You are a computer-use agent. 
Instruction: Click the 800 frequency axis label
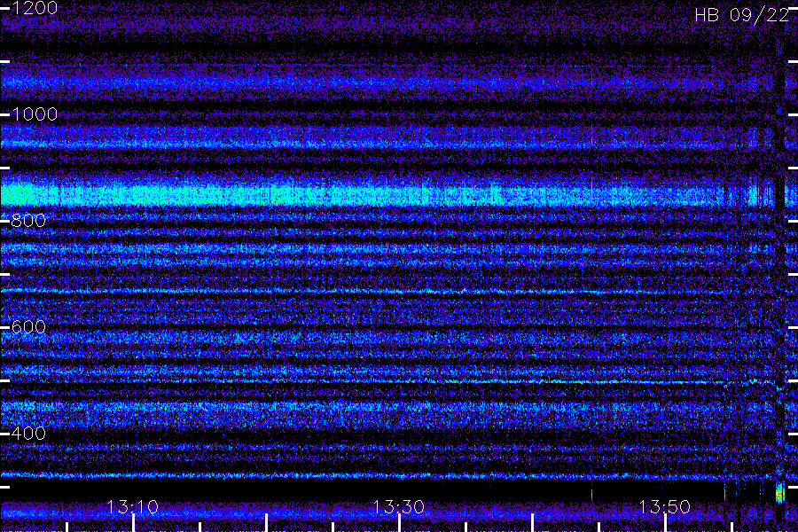point(28,221)
